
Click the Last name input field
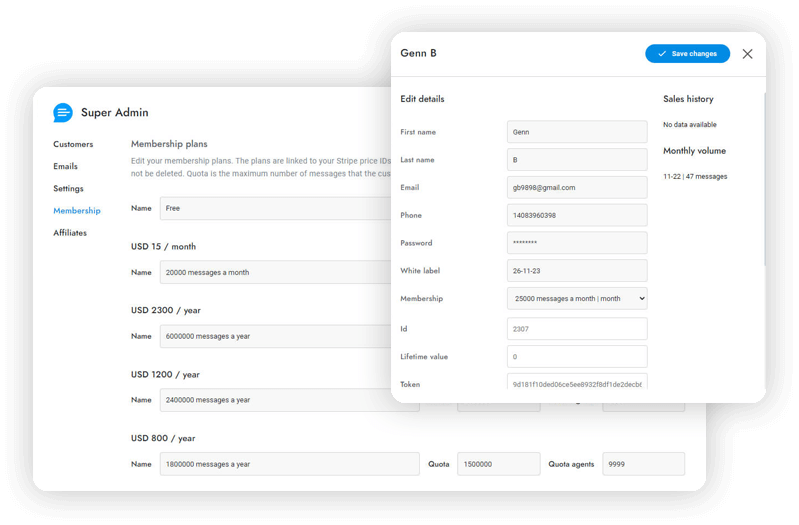tap(577, 160)
